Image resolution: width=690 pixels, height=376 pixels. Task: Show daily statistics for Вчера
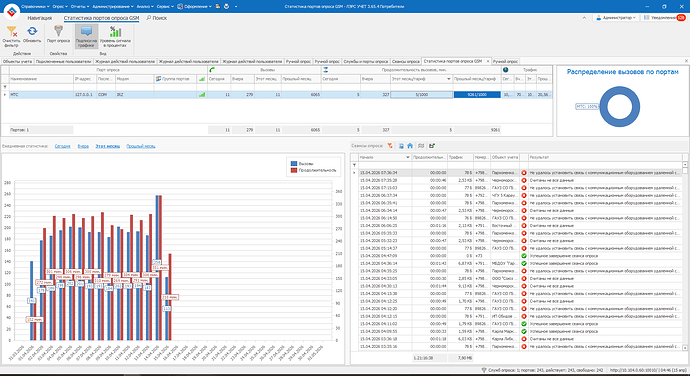[83, 146]
